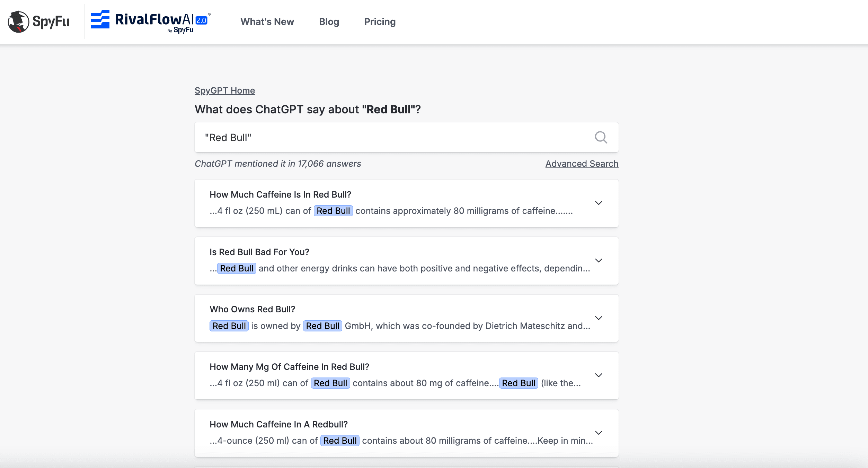Image resolution: width=868 pixels, height=468 pixels.
Task: Expand the 'Who Owns Red Bull?' chevron
Action: (x=598, y=318)
